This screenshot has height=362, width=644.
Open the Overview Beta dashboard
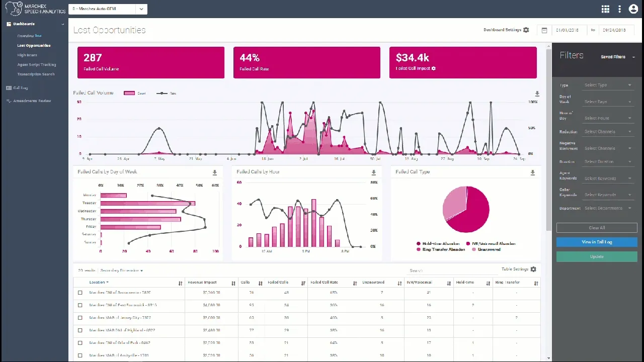pyautogui.click(x=29, y=36)
